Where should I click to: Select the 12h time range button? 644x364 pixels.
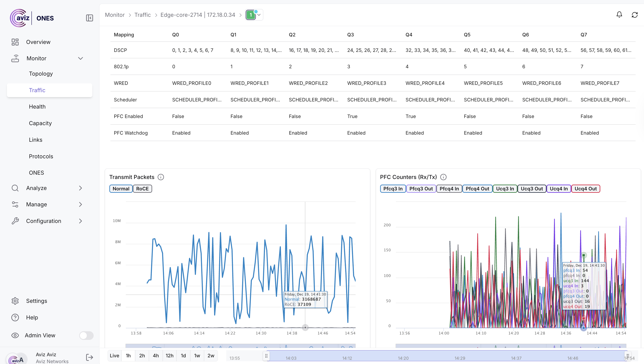click(169, 356)
